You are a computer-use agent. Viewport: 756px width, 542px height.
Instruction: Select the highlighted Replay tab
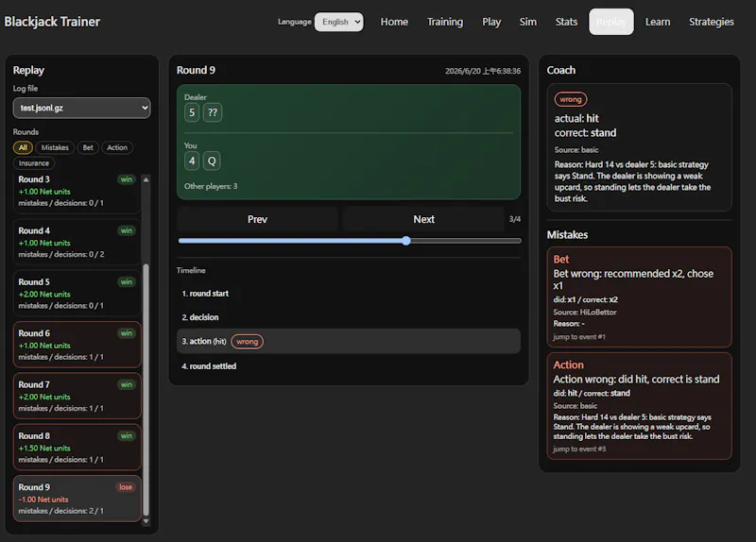[610, 22]
